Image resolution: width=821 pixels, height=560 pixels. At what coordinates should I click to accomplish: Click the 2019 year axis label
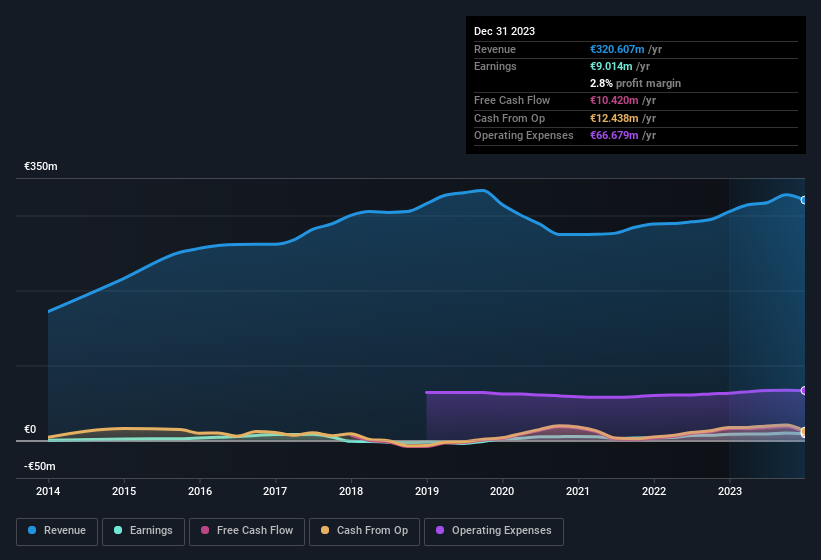(x=427, y=491)
